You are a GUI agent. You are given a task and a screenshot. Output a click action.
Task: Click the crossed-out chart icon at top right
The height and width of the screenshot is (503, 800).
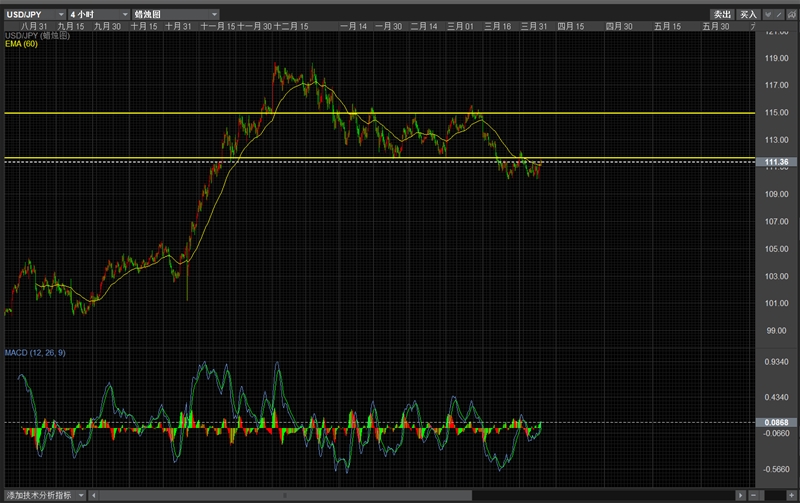791,15
